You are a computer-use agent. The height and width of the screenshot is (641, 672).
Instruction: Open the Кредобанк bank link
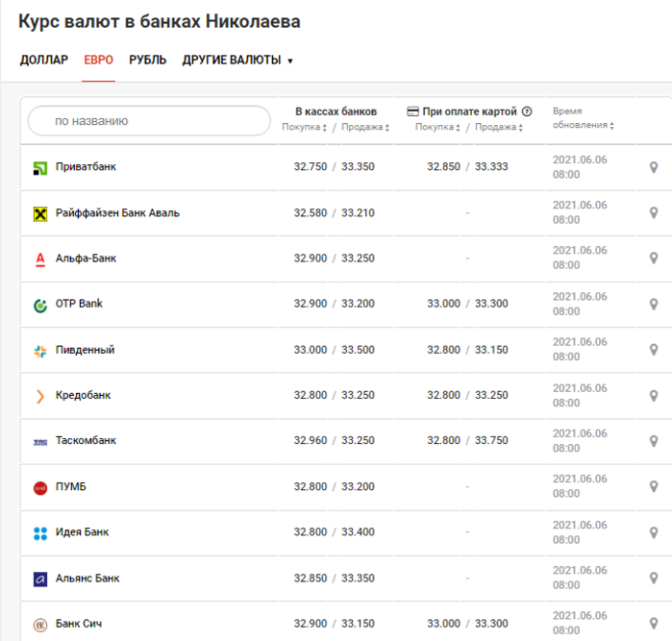pos(83,395)
